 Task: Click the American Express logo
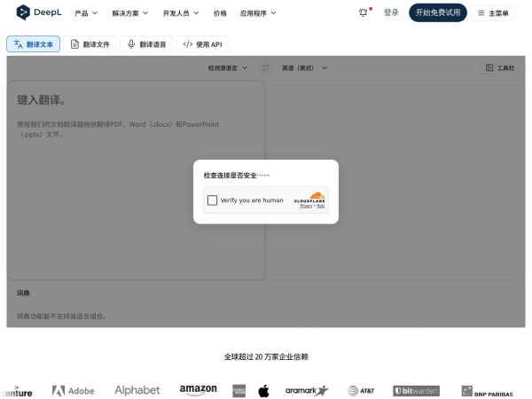click(x=239, y=391)
